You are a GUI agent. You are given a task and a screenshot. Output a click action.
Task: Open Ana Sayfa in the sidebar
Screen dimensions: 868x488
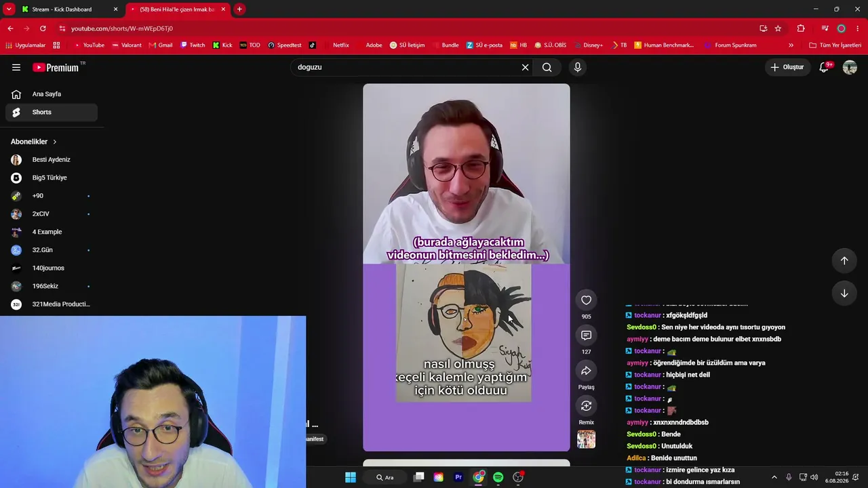52,94
